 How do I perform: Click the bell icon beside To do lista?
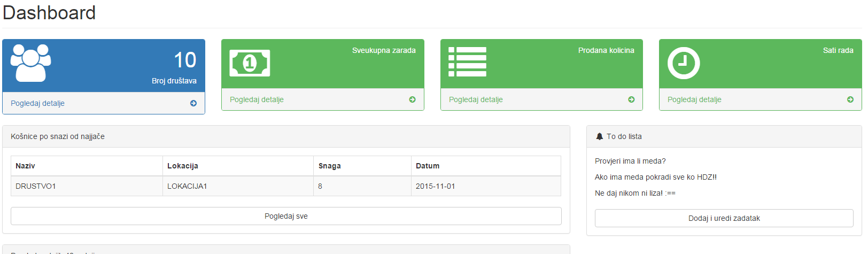coord(599,136)
